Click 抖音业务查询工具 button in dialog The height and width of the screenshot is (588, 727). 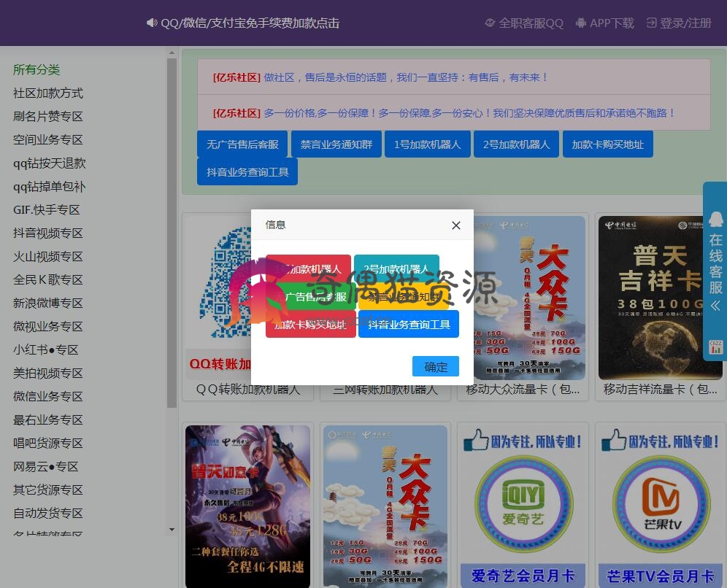coord(409,325)
